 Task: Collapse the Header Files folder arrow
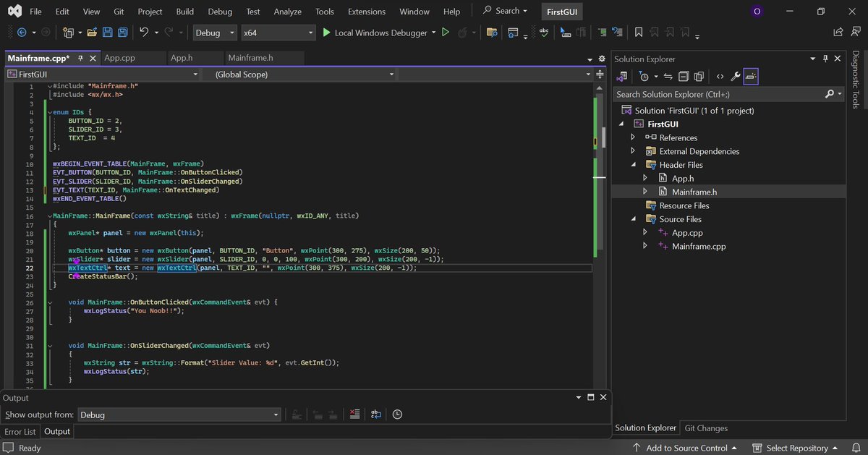(633, 165)
